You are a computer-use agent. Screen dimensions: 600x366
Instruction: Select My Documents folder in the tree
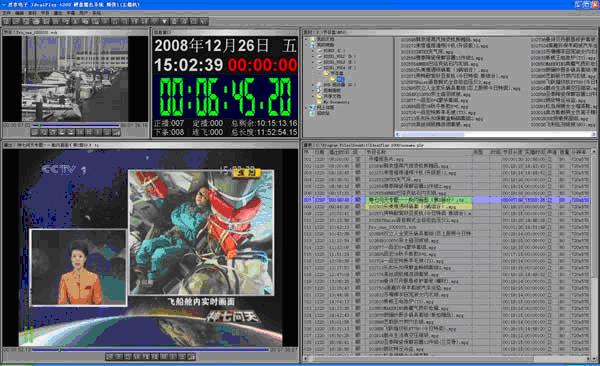click(x=336, y=102)
